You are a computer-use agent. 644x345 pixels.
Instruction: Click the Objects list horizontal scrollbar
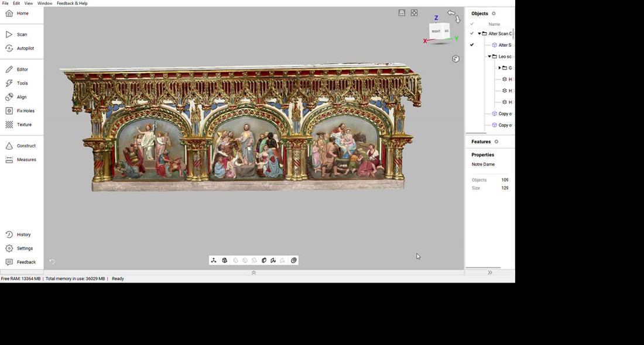pyautogui.click(x=476, y=133)
